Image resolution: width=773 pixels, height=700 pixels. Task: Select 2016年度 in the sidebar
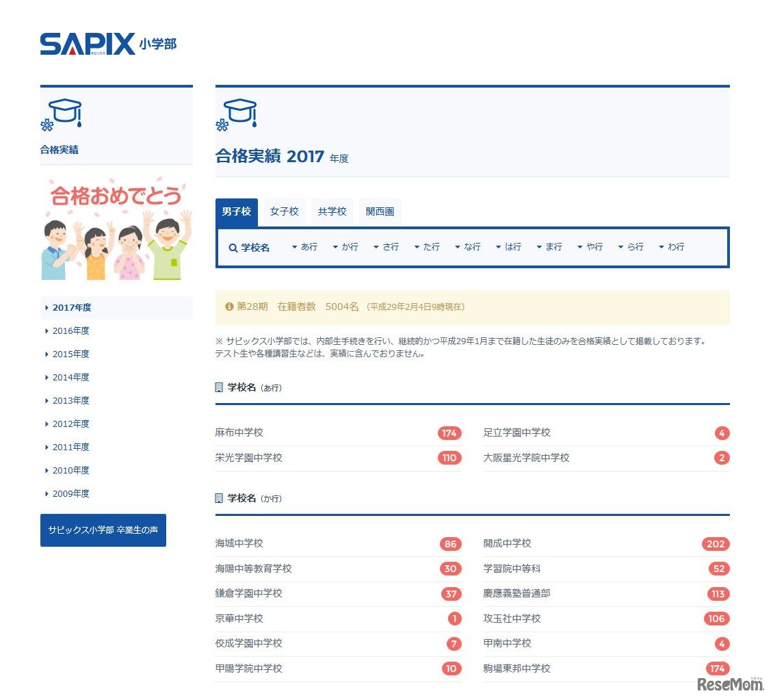[x=71, y=330]
